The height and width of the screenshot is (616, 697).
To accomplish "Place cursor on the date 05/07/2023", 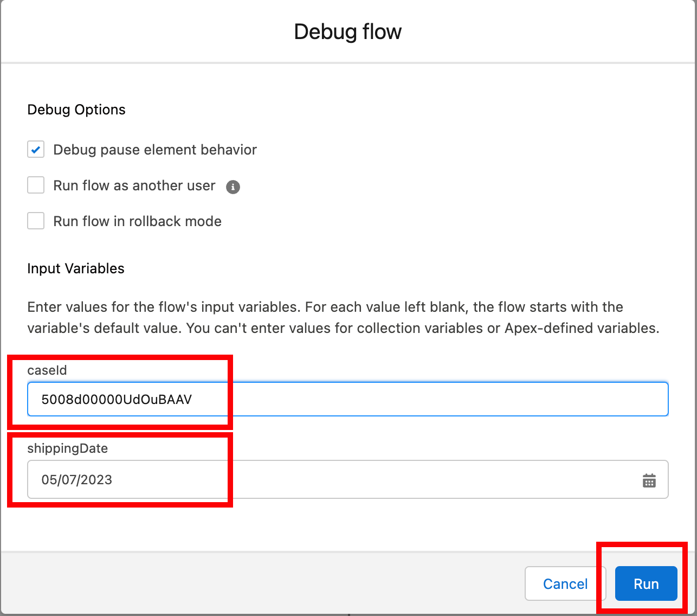I will click(x=77, y=480).
